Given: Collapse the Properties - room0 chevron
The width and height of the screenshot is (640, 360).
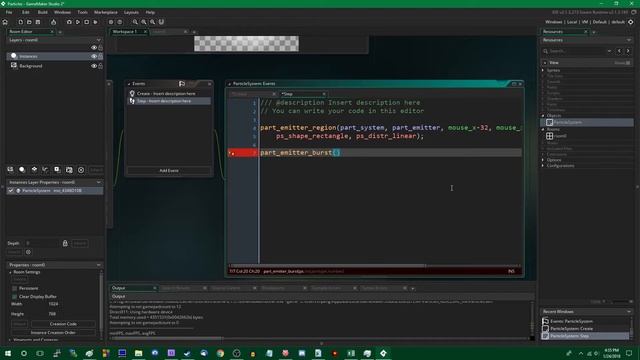Looking at the screenshot, I should point(98,265).
